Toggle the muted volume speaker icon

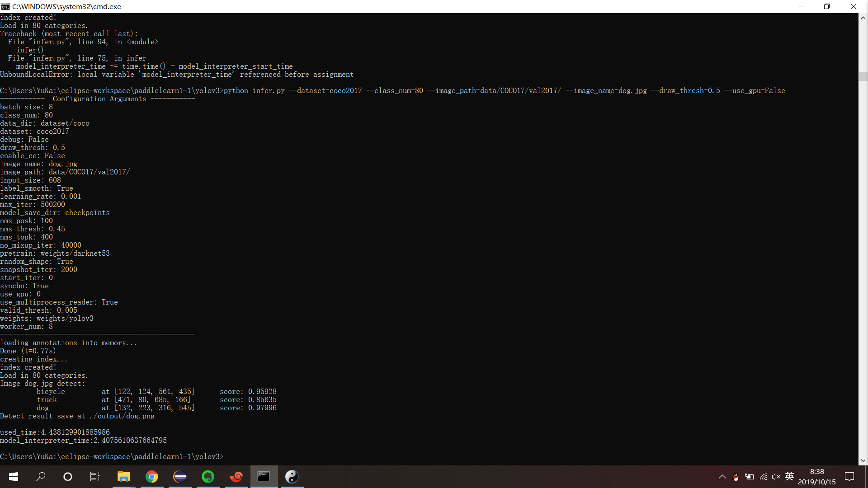click(x=776, y=477)
